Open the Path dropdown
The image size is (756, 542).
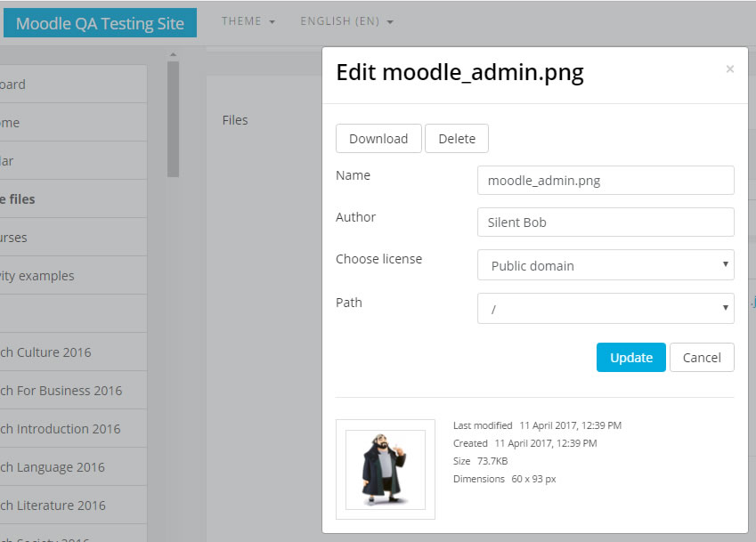606,308
